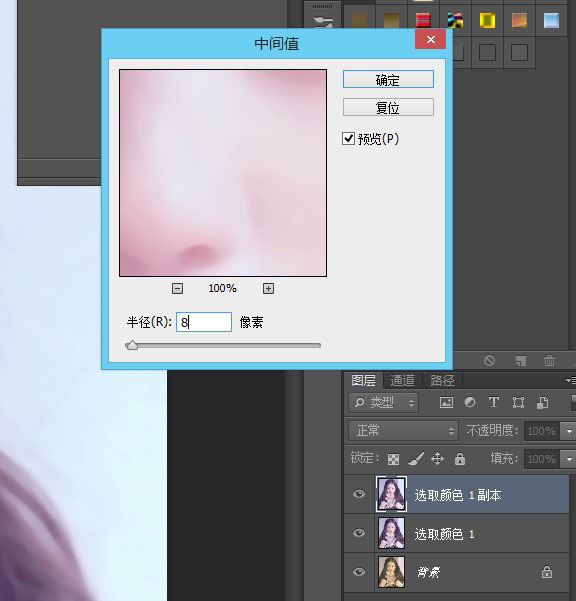Toggle lock position icon
The height and width of the screenshot is (601, 576).
(437, 458)
